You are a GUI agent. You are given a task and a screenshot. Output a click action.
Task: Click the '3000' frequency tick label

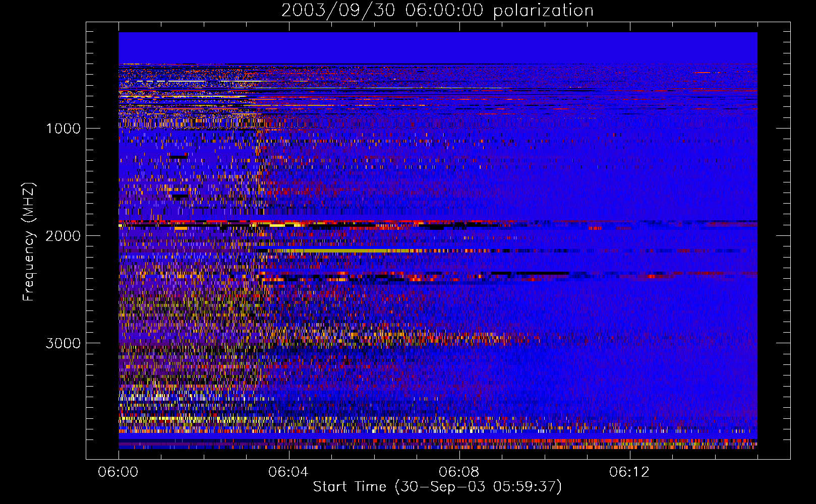63,343
